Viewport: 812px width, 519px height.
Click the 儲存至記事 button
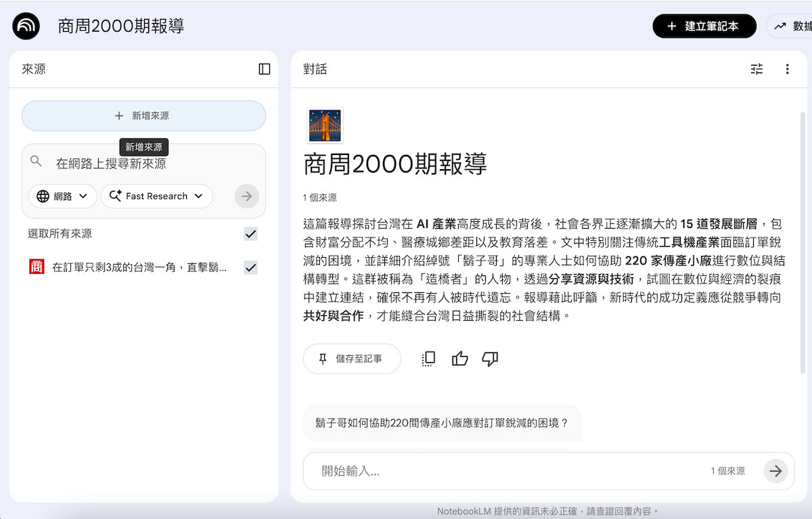[352, 359]
